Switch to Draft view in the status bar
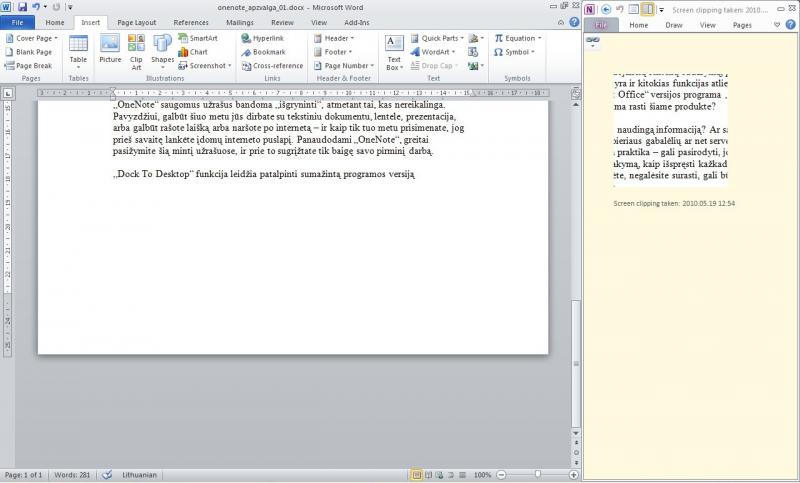The width and height of the screenshot is (800, 483). coord(462,475)
